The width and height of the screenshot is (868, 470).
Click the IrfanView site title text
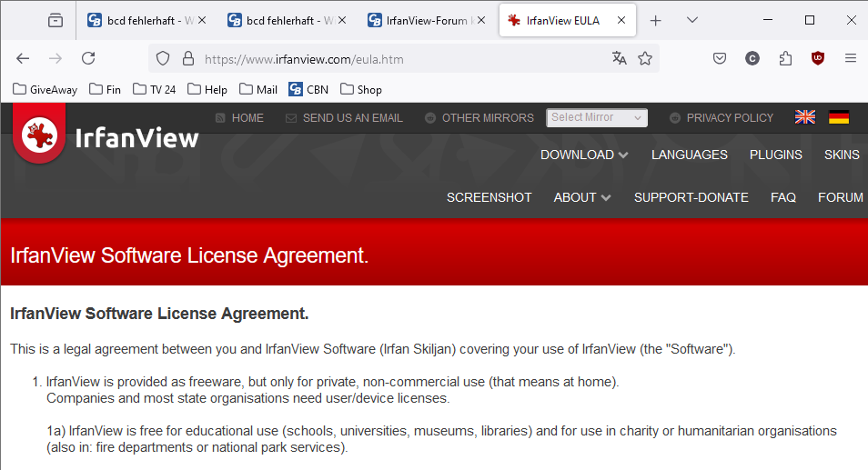click(x=136, y=138)
